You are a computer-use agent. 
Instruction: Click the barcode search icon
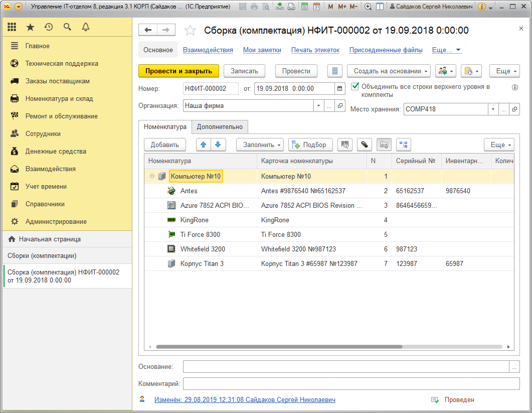point(345,145)
